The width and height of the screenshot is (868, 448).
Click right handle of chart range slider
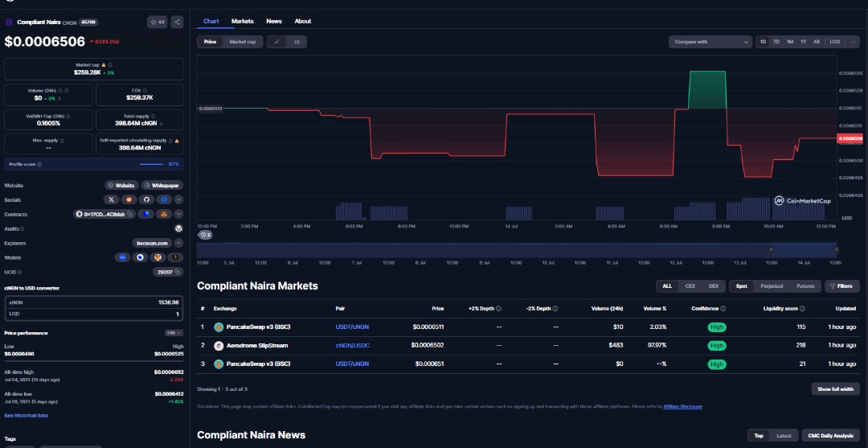(837, 250)
